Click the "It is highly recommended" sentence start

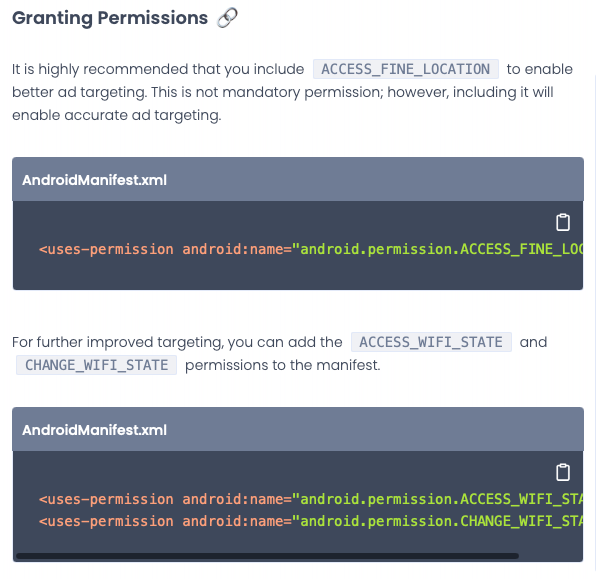[x=101, y=69]
